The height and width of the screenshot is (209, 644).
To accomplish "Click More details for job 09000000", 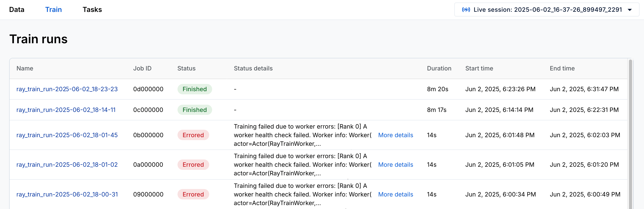I will 396,195.
